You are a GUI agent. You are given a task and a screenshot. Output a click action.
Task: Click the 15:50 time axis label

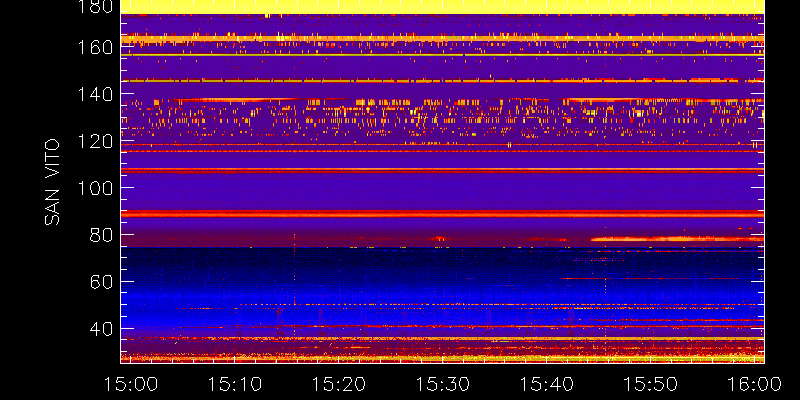pyautogui.click(x=651, y=384)
